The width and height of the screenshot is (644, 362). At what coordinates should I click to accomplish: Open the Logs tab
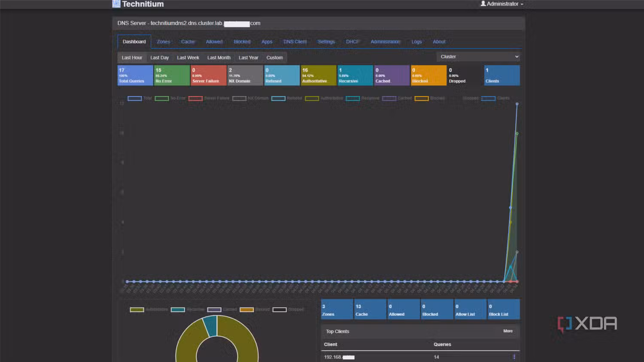(416, 42)
